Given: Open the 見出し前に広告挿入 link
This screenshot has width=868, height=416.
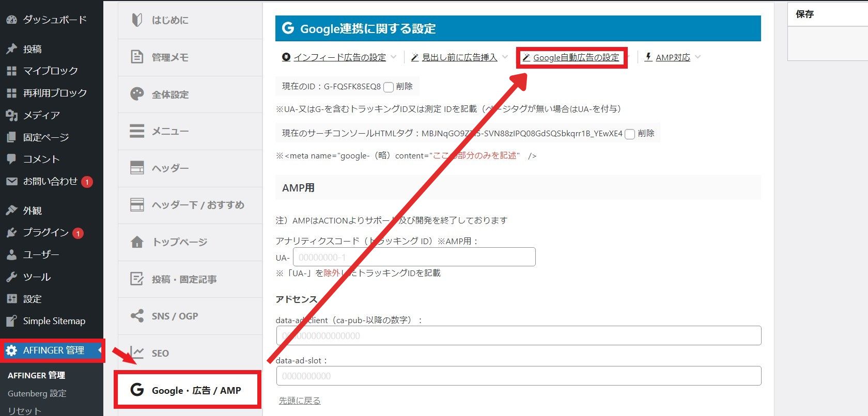Looking at the screenshot, I should 459,57.
